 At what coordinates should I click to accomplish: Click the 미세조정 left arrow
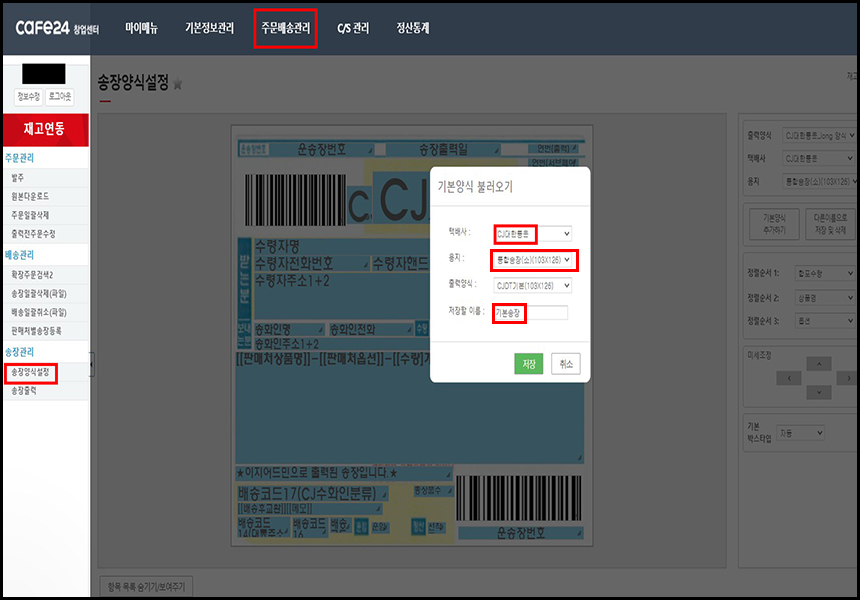tap(789, 378)
